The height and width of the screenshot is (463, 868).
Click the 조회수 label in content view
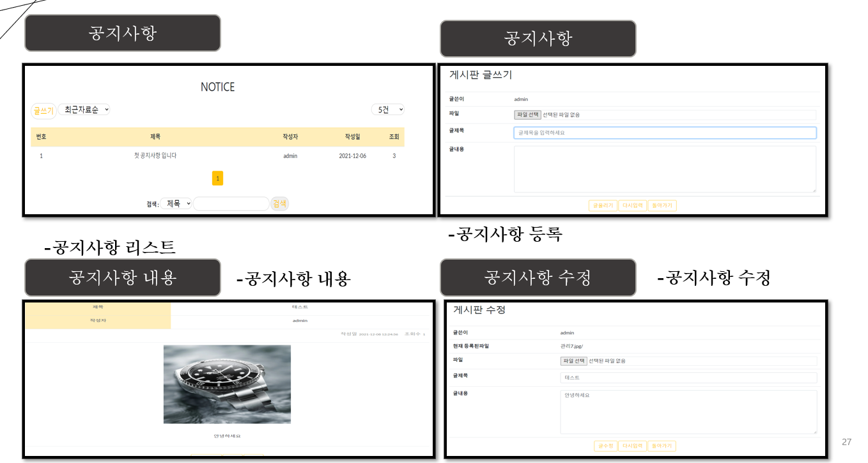(412, 334)
